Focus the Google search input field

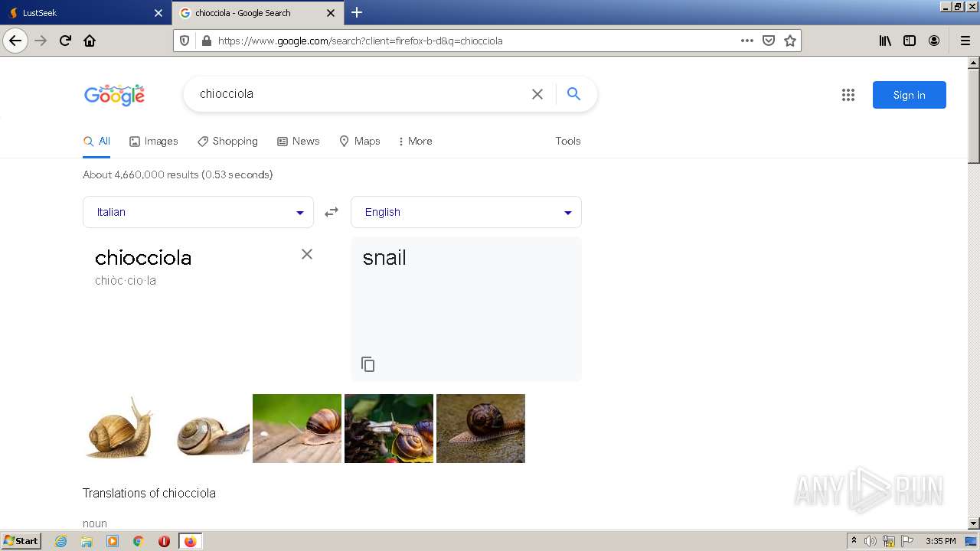[x=360, y=94]
